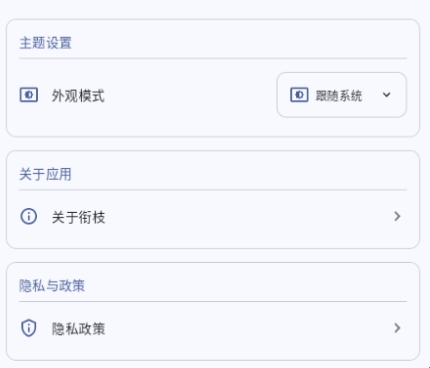Viewport: 430px width, 368px height.
Task: Click the 外观模式 label
Action: [x=78, y=96]
